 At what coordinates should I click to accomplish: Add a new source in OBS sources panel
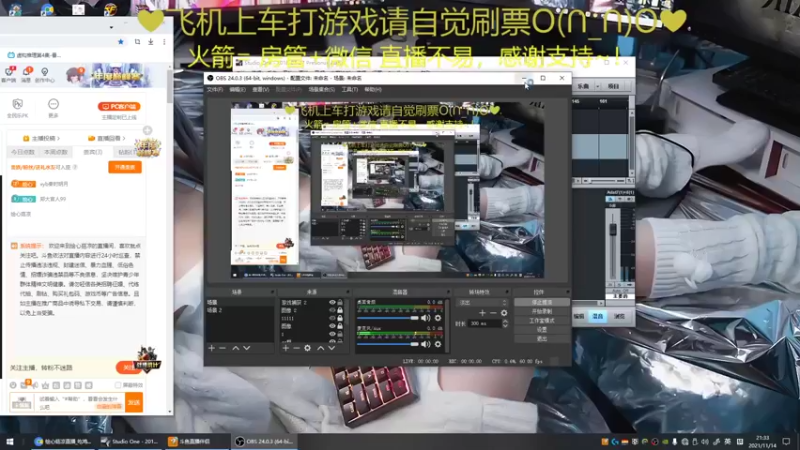tap(286, 348)
